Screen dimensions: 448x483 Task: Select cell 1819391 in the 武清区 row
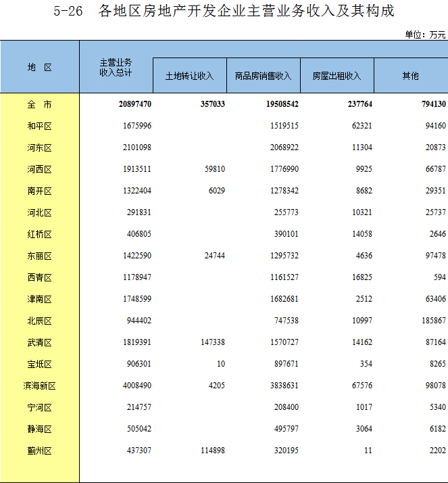point(137,342)
